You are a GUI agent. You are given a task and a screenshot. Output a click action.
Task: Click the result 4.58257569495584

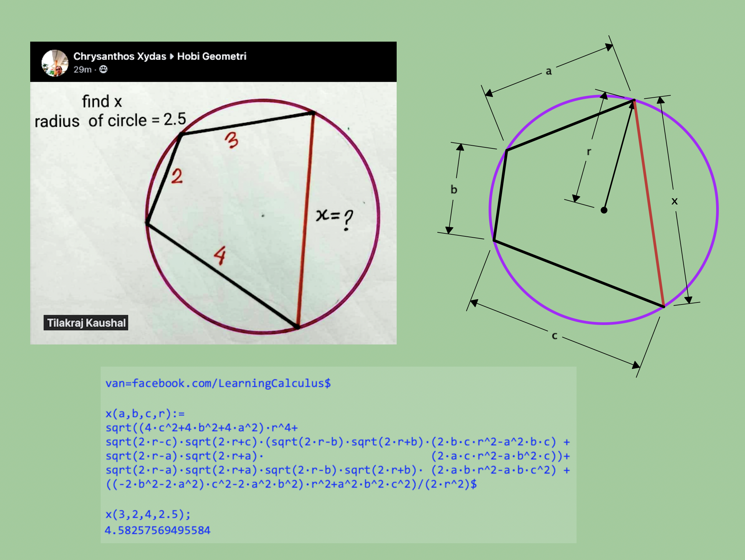(158, 530)
